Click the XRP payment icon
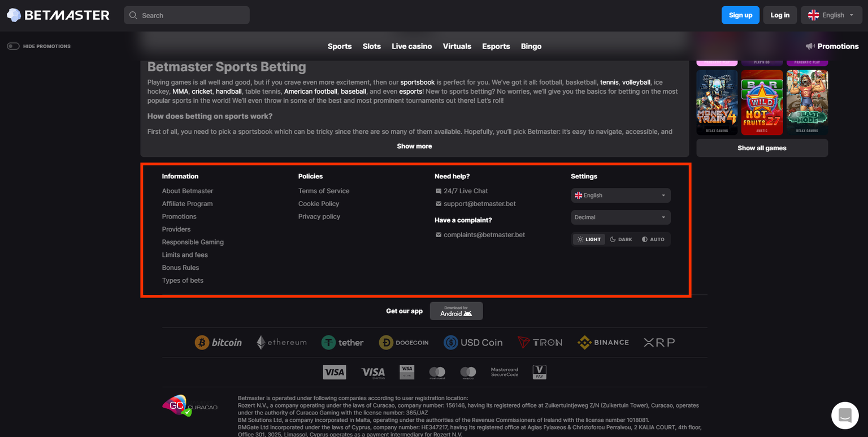868x437 pixels. click(x=658, y=342)
